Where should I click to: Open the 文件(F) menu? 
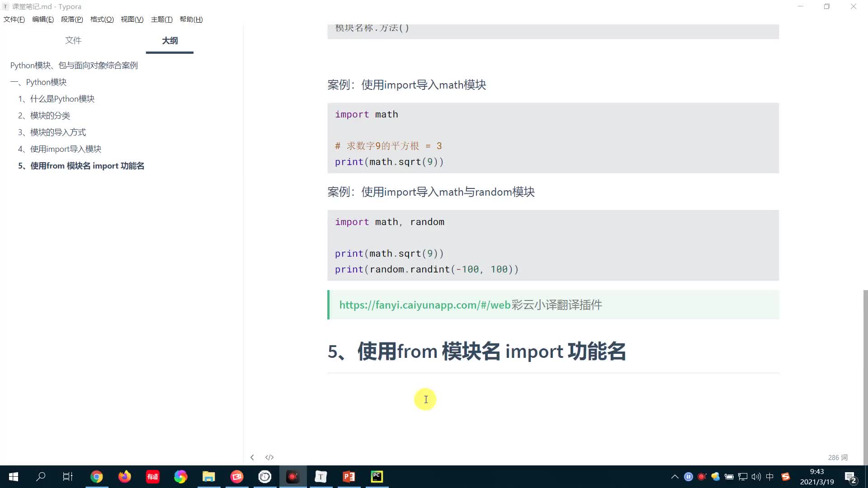[x=14, y=19]
